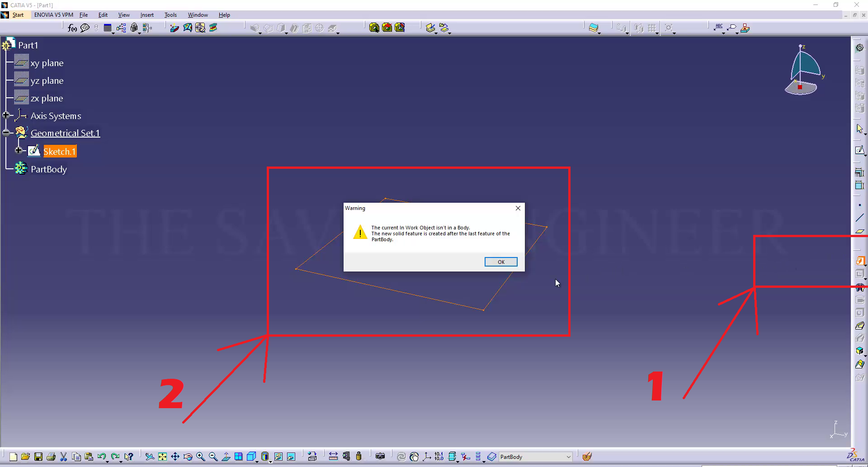
Task: Select the Fit All In view icon
Action: tap(162, 457)
